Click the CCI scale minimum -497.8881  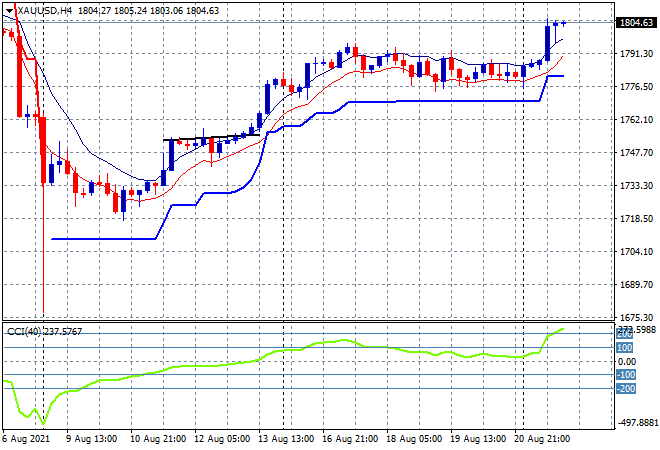tap(637, 422)
